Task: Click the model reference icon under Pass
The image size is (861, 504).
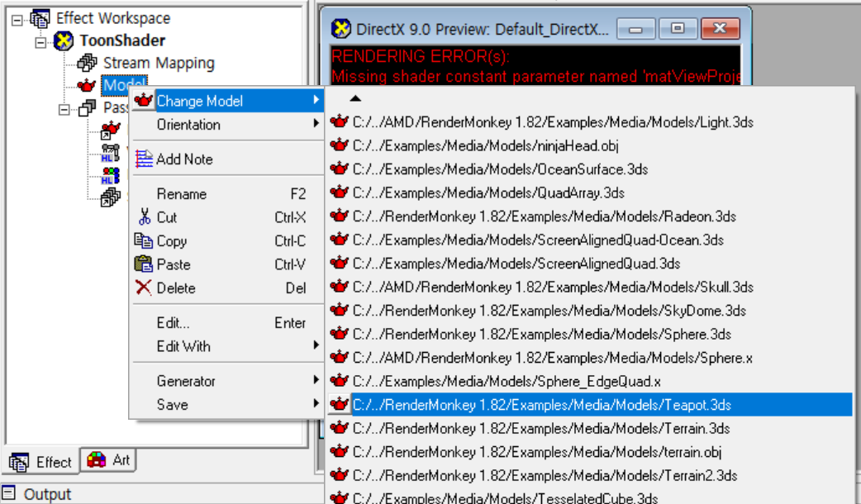Action: pos(111,130)
